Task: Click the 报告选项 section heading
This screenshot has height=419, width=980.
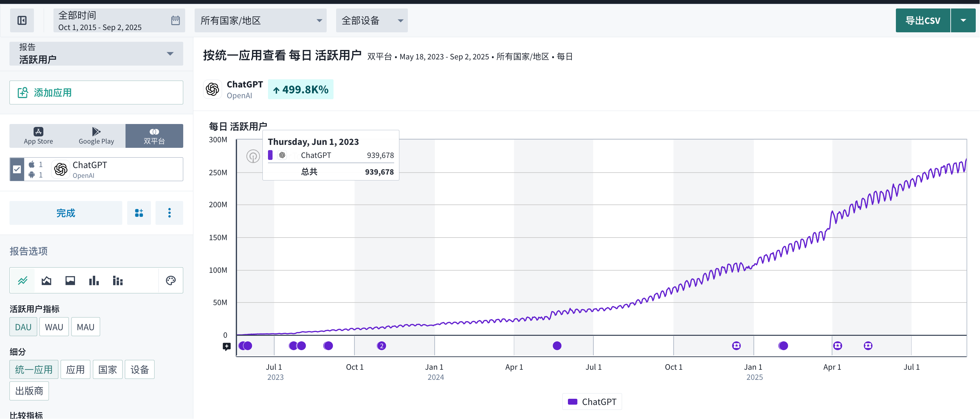Action: [29, 251]
